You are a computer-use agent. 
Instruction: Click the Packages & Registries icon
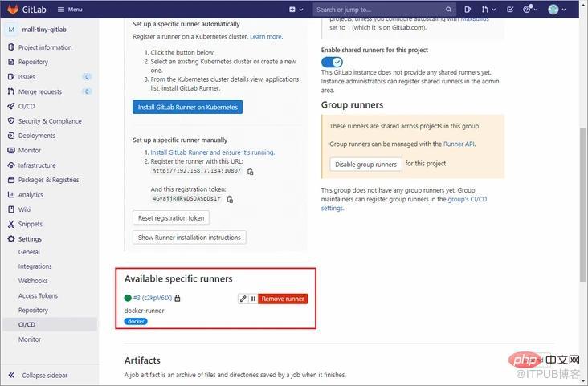pos(11,180)
